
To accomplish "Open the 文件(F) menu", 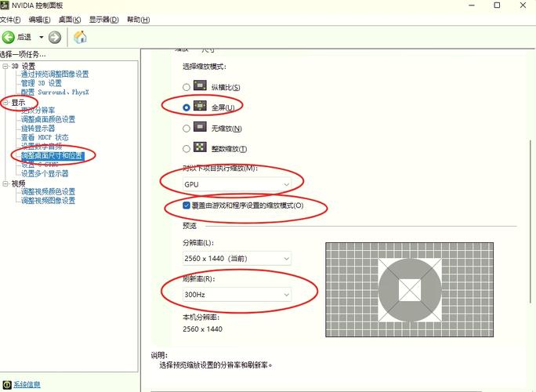I will [10, 20].
